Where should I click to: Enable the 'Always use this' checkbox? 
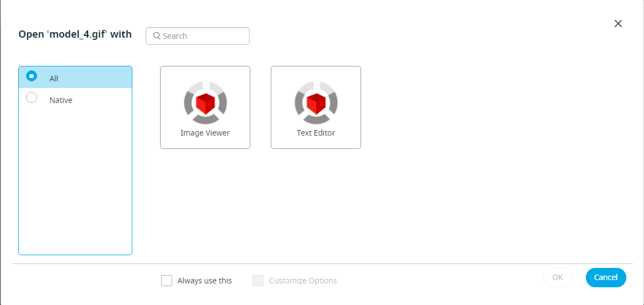(167, 281)
